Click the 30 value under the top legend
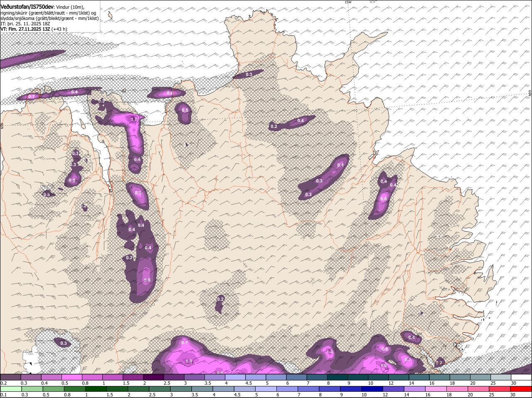Image resolution: width=532 pixels, height=398 pixels. [514, 383]
